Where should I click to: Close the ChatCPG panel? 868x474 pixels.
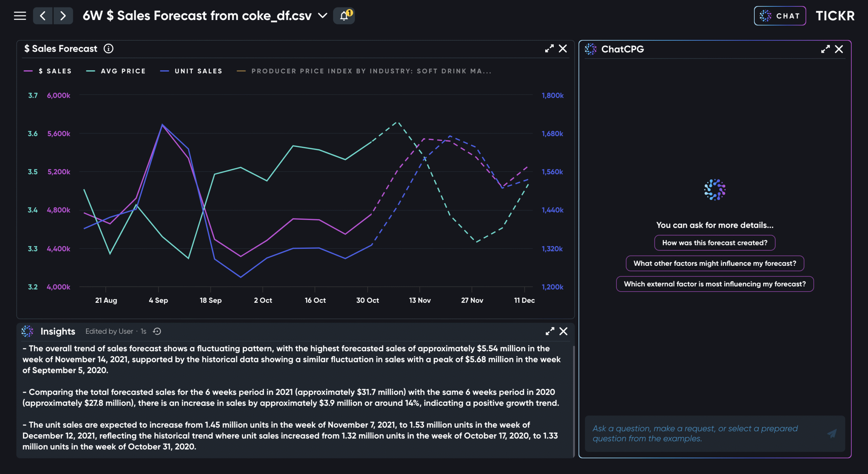click(839, 50)
